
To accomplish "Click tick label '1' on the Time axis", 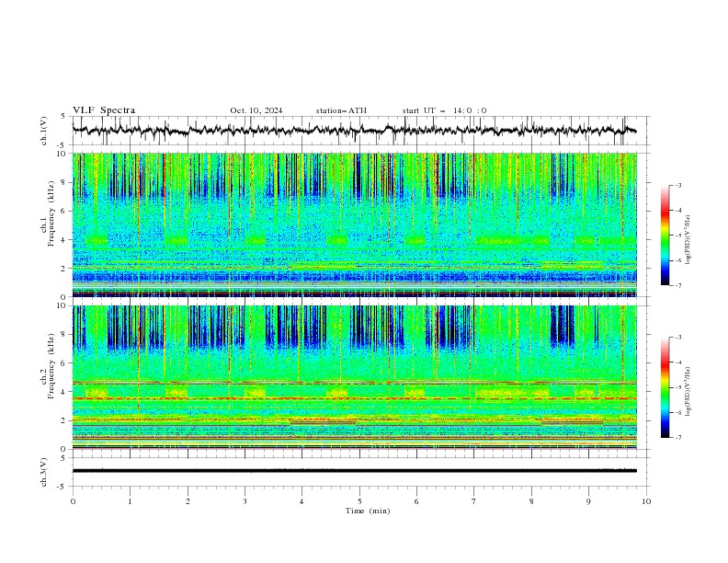I will pyautogui.click(x=130, y=501).
